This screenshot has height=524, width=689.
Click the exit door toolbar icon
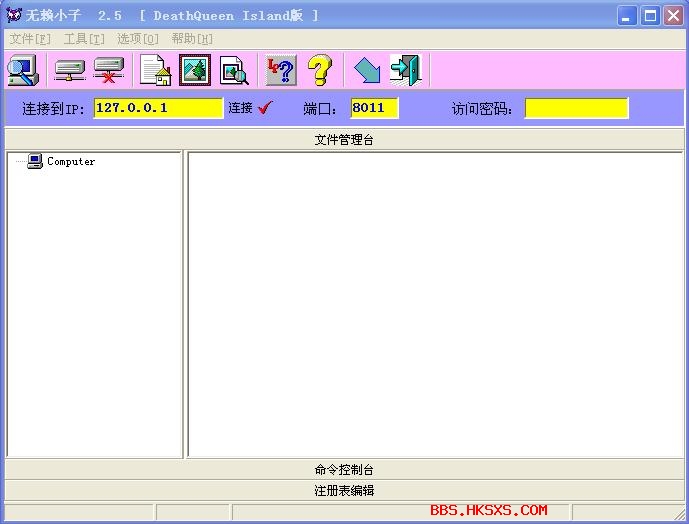click(x=405, y=70)
